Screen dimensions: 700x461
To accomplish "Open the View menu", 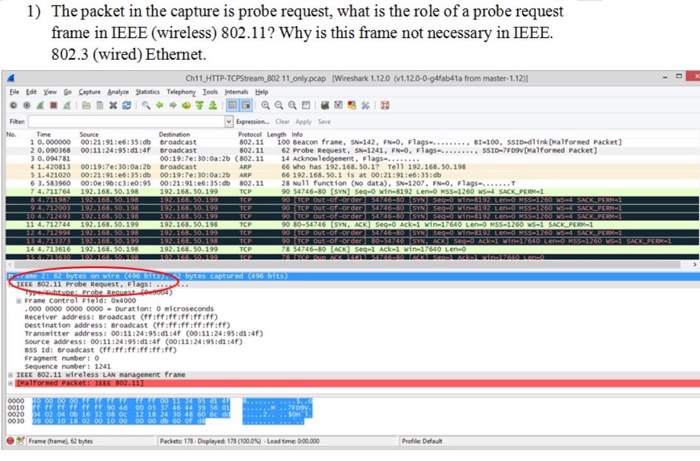I will click(x=50, y=92).
